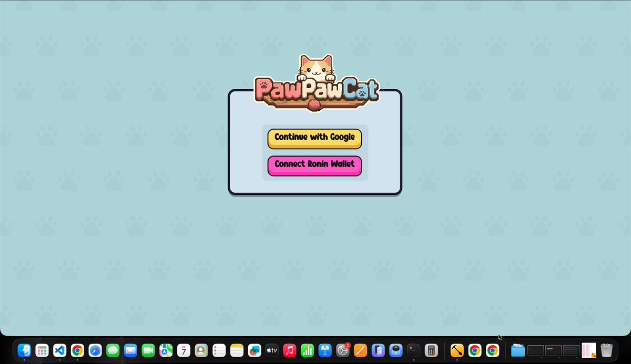Launch Pages from the Dock
Screen dimensions: 631x364
[x=361, y=350]
